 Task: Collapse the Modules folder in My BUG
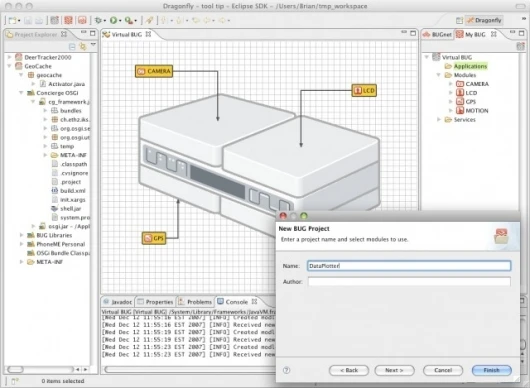point(439,75)
